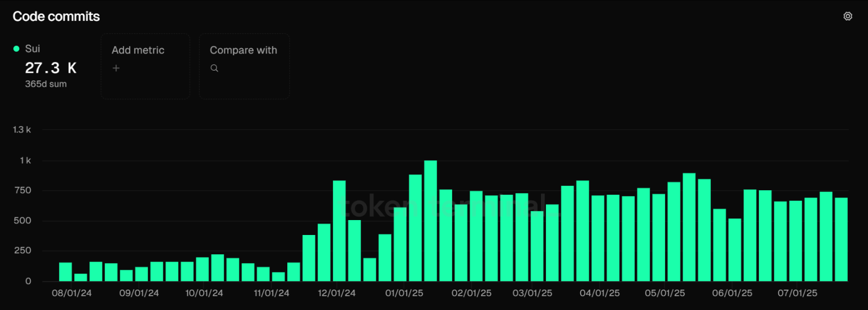Click the 1.3 k y-axis label

point(22,130)
